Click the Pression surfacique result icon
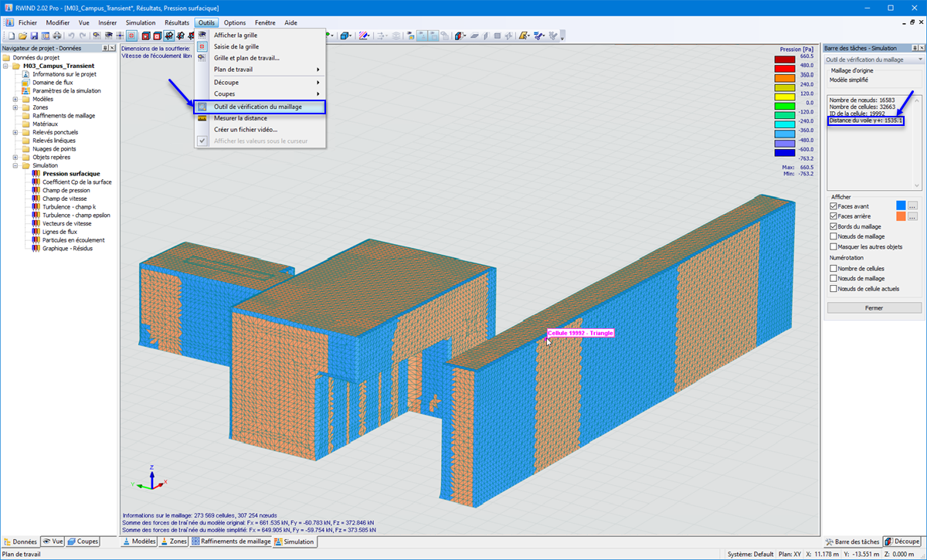 [36, 174]
